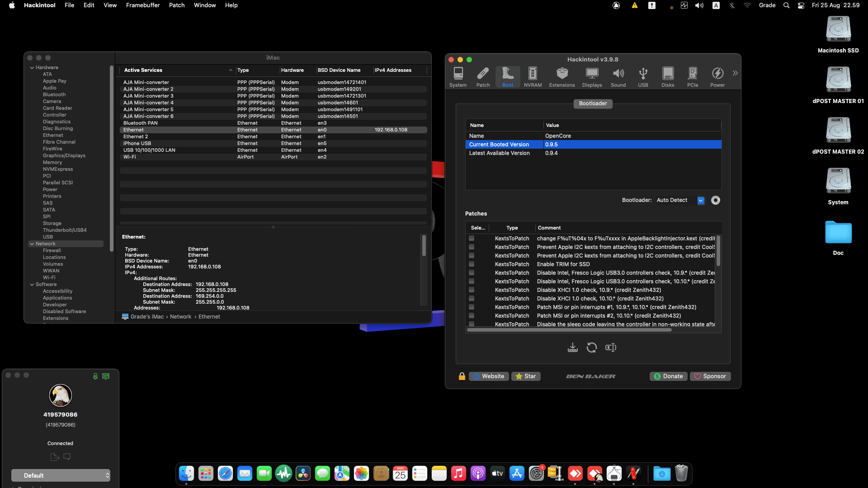
Task: Open Safari from the Dock
Action: pyautogui.click(x=225, y=474)
